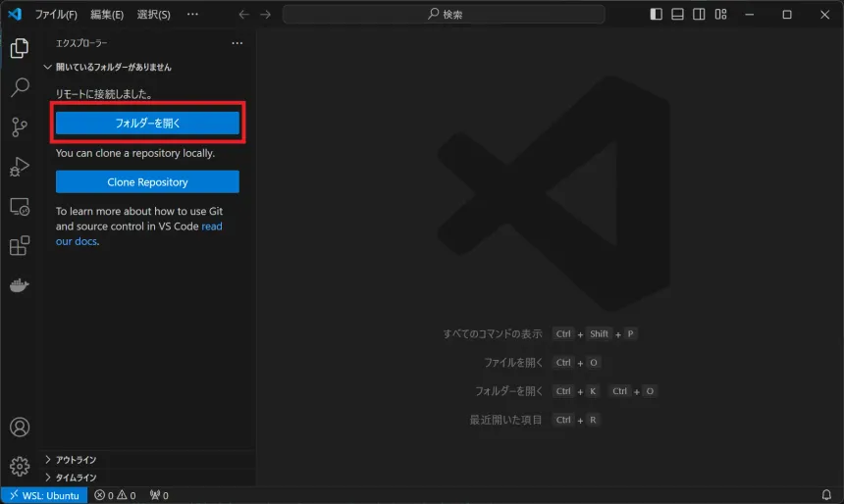Click the 'You can clone a repository locally.' text
Screen dimensions: 844x504
135,153
